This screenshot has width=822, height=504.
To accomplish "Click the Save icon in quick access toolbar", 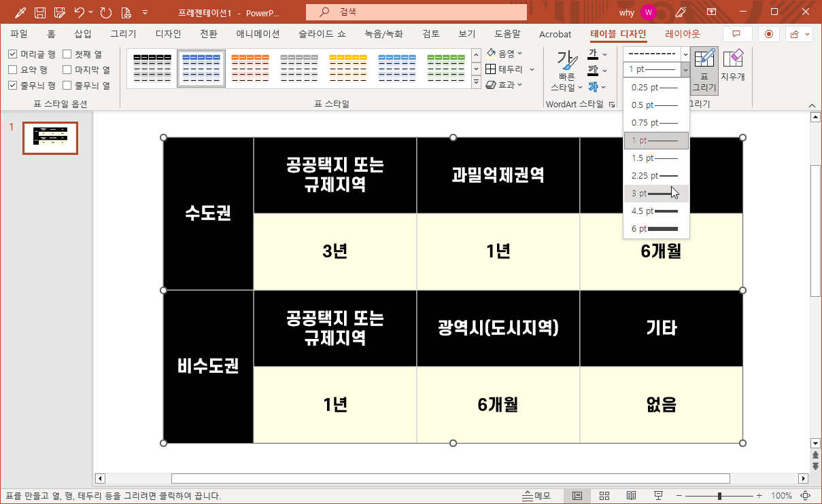I will point(40,12).
